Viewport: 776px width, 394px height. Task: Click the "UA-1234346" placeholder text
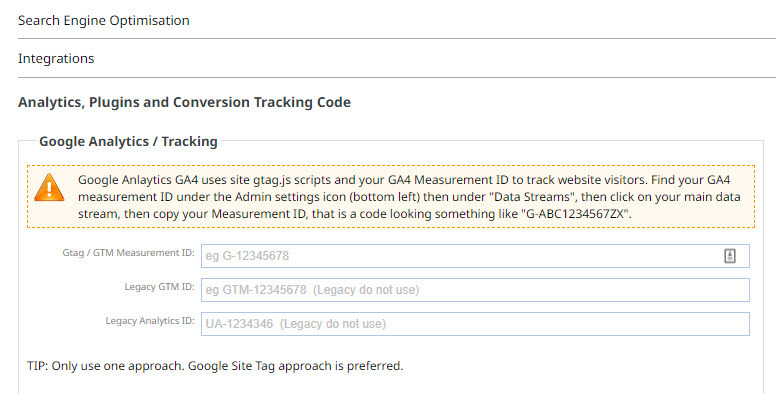tap(239, 324)
